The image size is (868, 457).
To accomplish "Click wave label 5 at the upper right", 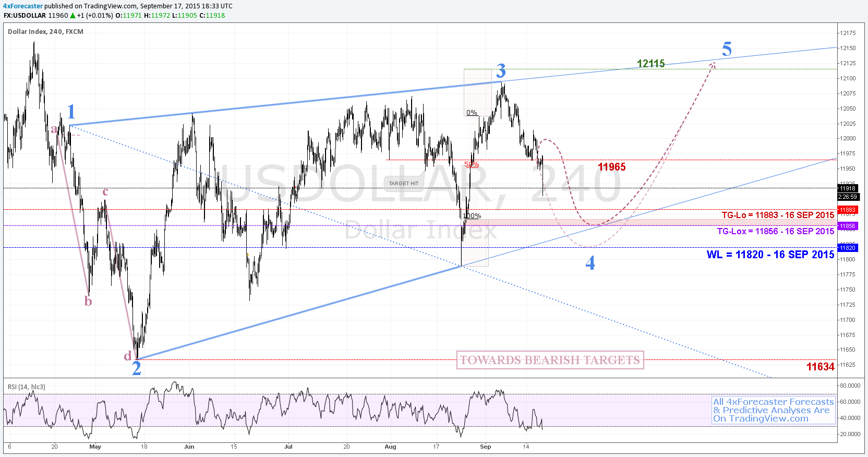I will [x=727, y=49].
